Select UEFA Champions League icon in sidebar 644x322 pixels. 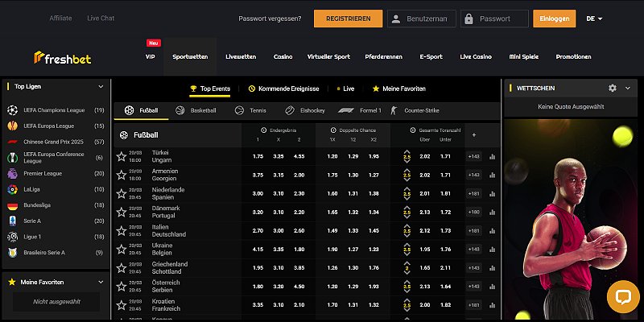click(x=12, y=109)
